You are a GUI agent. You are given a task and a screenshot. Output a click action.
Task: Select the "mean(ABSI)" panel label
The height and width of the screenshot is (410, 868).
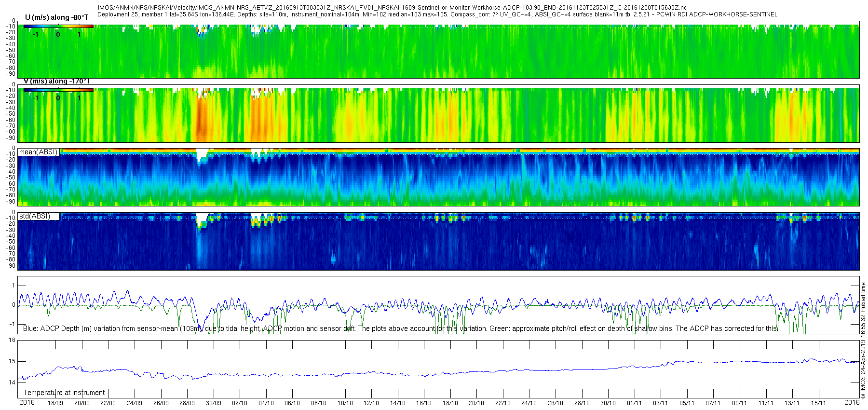click(x=38, y=152)
